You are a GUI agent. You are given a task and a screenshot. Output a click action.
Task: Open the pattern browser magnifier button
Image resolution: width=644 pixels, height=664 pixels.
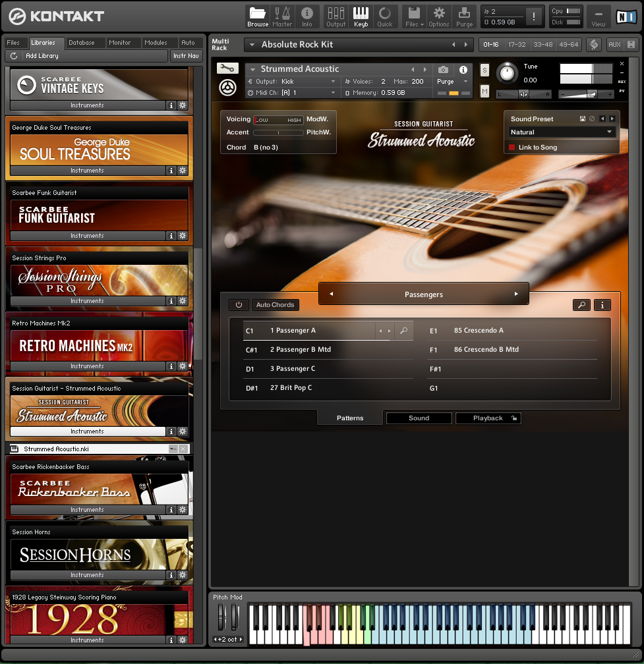[582, 305]
